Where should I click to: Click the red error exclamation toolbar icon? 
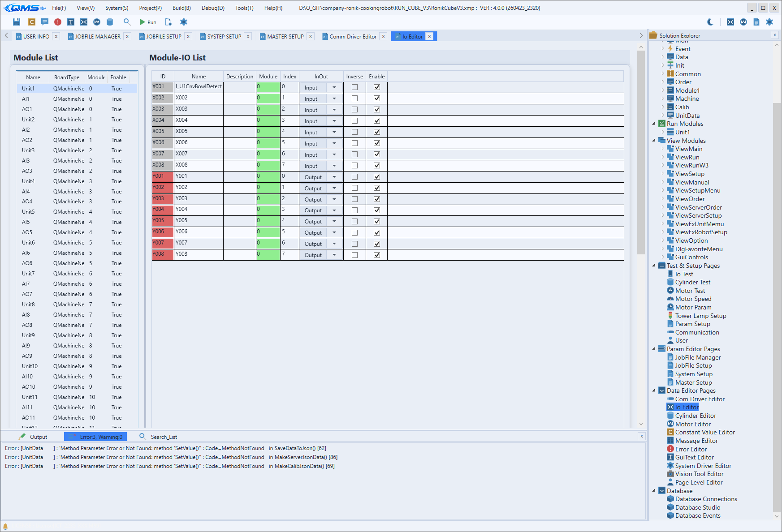click(x=58, y=22)
